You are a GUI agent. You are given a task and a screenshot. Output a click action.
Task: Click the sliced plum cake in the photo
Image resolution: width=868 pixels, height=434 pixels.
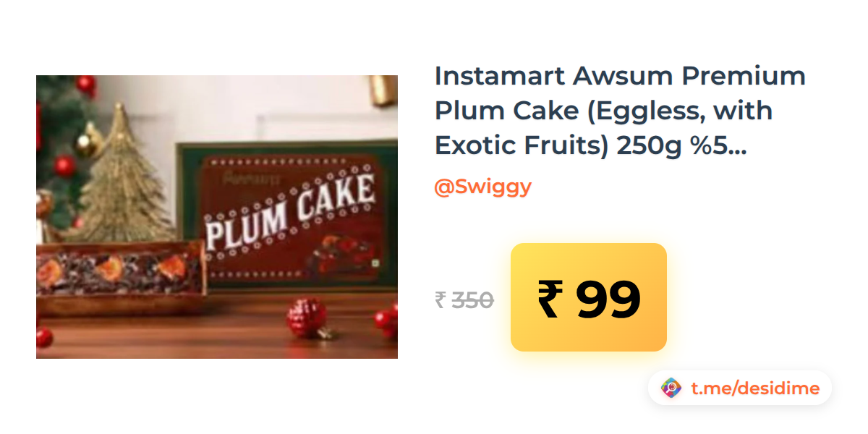tap(120, 278)
